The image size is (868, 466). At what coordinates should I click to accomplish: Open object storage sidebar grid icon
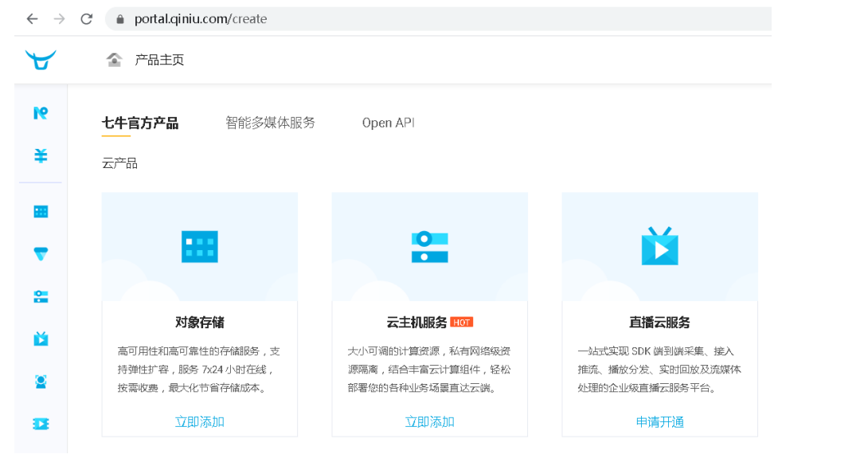(41, 211)
